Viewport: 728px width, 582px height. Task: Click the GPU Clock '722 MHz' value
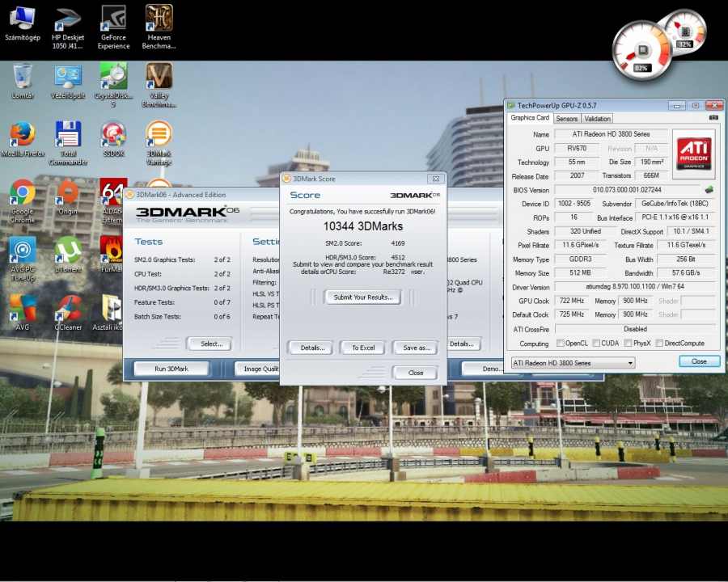point(572,301)
